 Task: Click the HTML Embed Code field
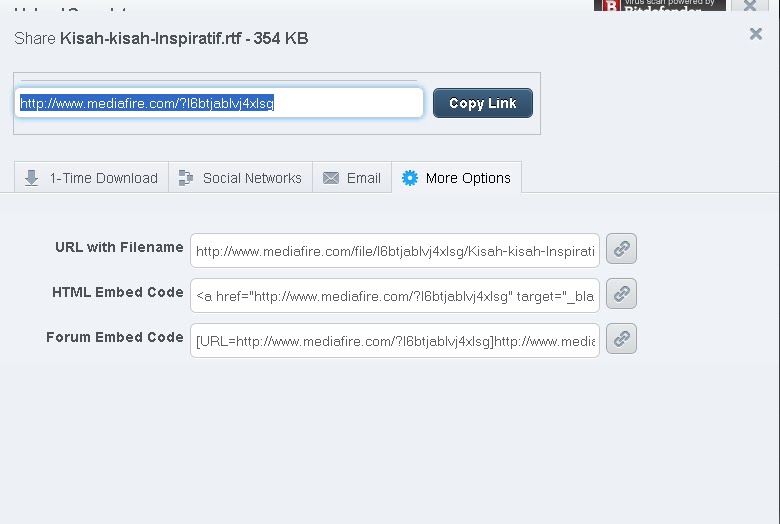395,296
